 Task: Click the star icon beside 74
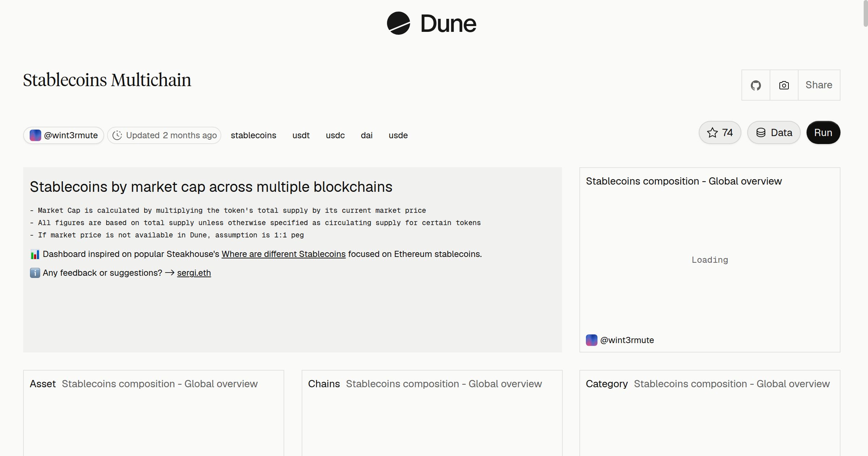[x=712, y=132]
